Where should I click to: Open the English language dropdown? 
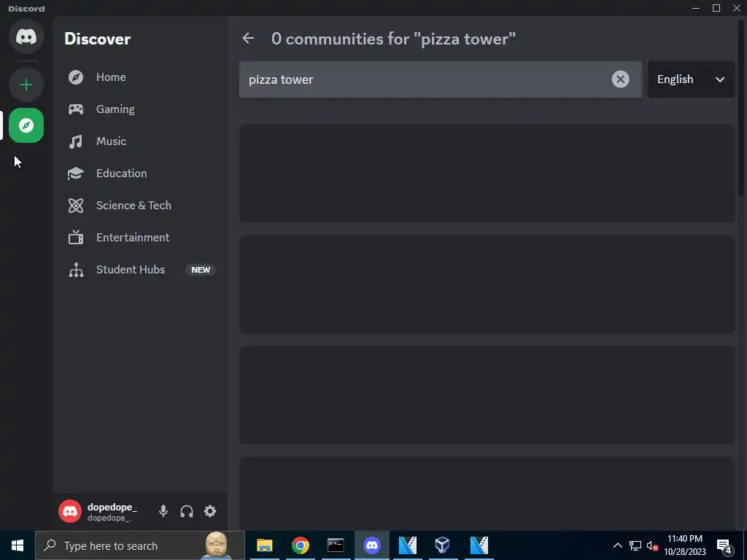pyautogui.click(x=691, y=79)
